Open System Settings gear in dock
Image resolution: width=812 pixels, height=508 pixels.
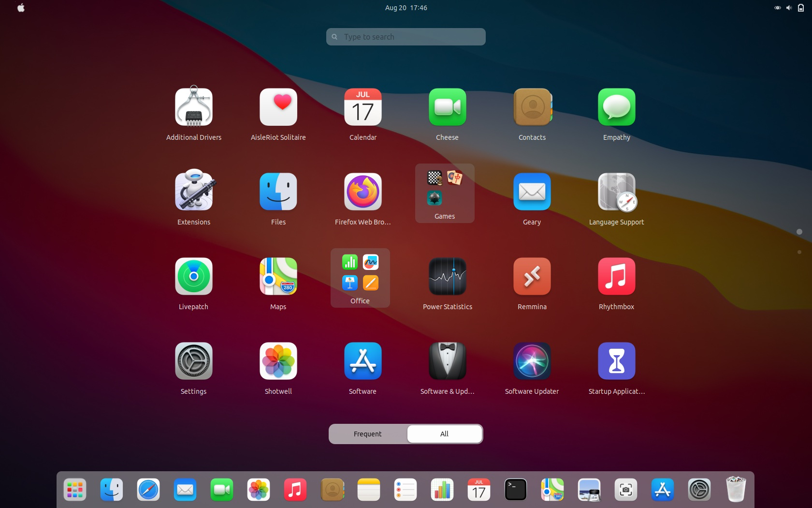pyautogui.click(x=699, y=490)
